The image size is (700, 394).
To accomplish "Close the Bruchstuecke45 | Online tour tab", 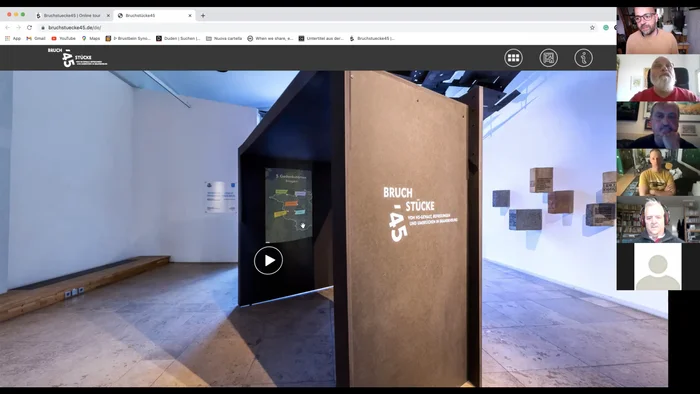I will pyautogui.click(x=108, y=15).
